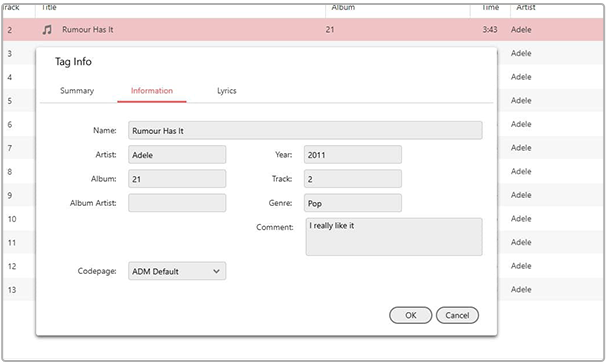This screenshot has height=364, width=608.
Task: Click the Album column header
Action: [343, 7]
